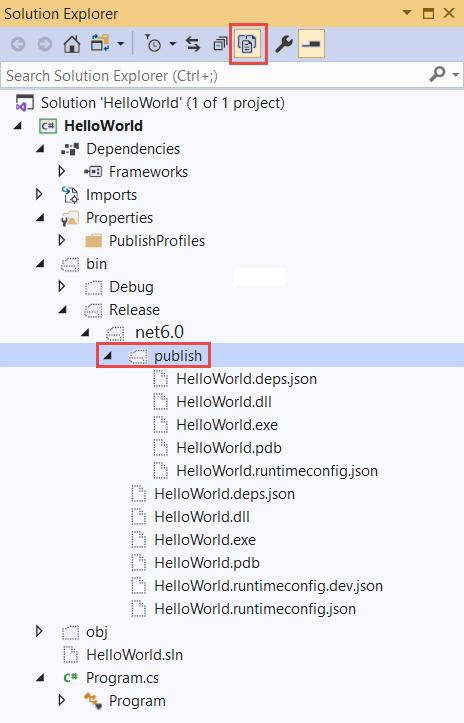Collapse the net6.0 folder
Screen dimensions: 464x723
85,332
